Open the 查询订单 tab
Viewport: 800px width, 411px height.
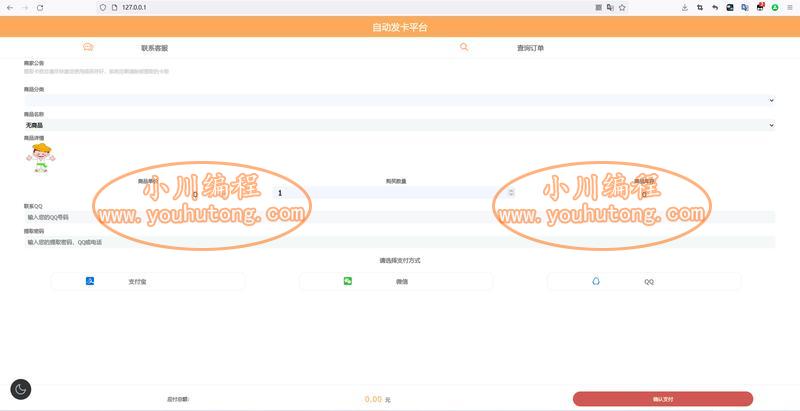pyautogui.click(x=531, y=48)
